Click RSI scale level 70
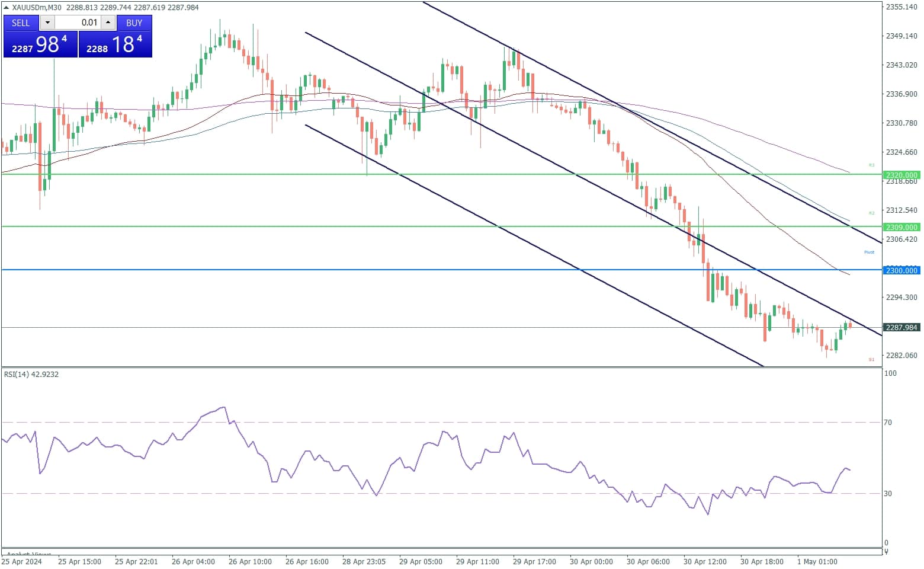Viewport: 924px width, 569px height. [x=888, y=422]
